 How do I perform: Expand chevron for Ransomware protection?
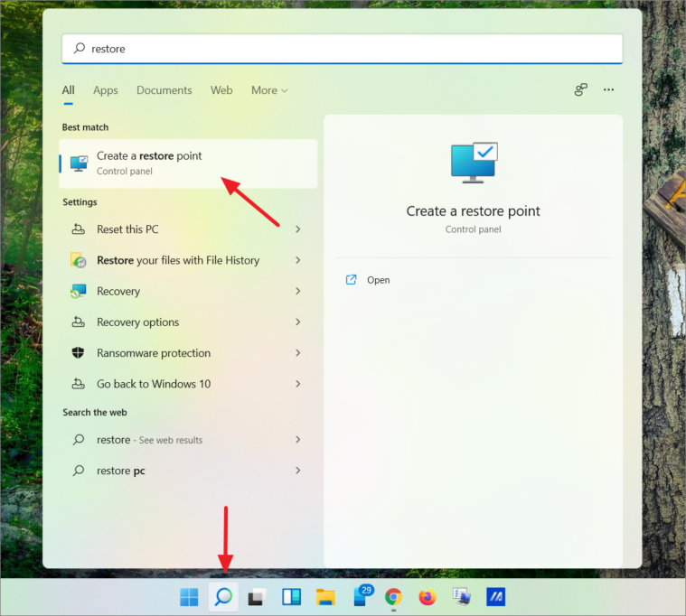(x=298, y=353)
